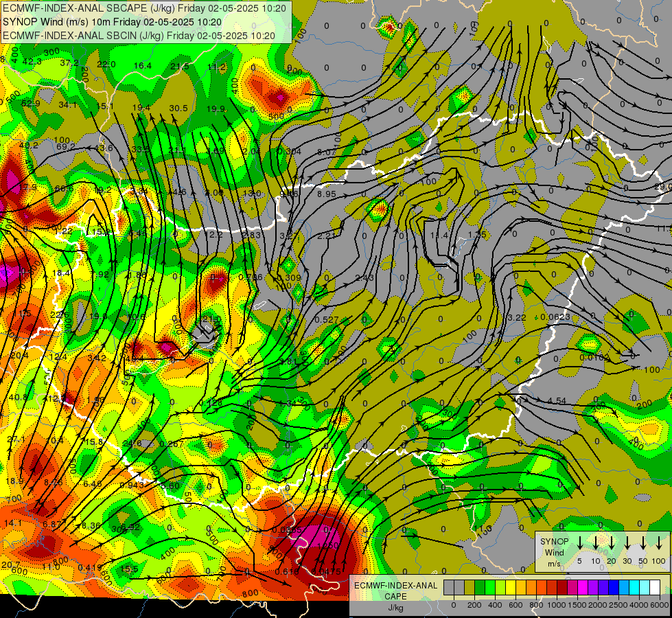
Task: Click the 27.1 value on map
Action: [16, 439]
